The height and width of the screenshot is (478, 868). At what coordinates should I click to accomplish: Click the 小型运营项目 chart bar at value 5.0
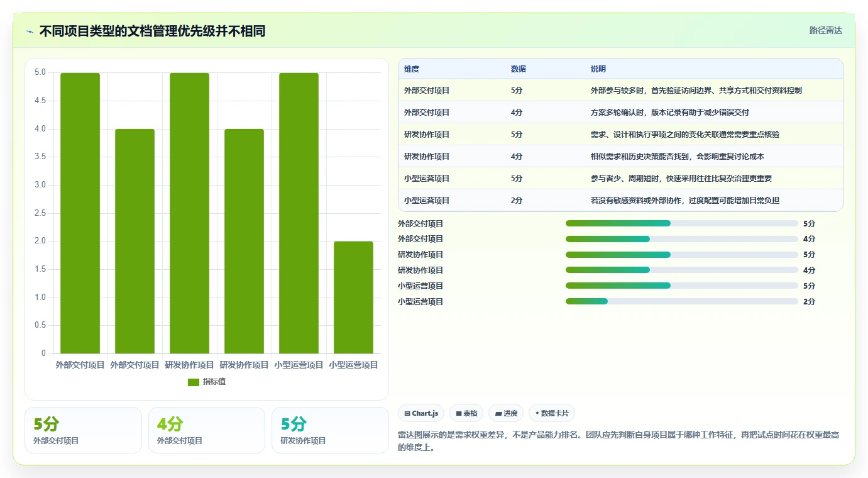click(x=299, y=213)
